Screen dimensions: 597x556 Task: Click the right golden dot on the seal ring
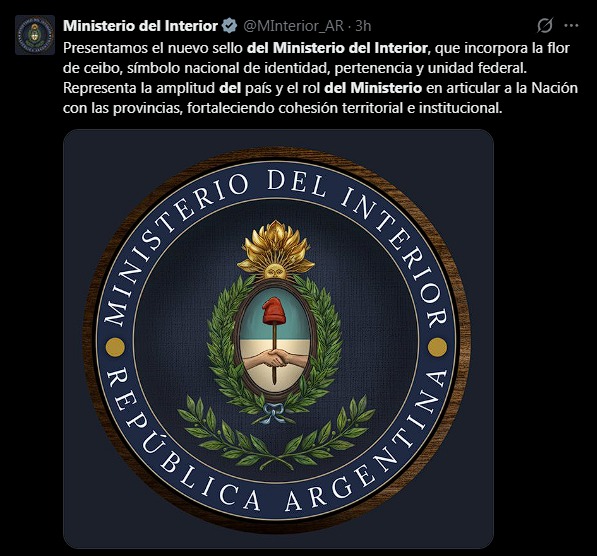click(437, 347)
